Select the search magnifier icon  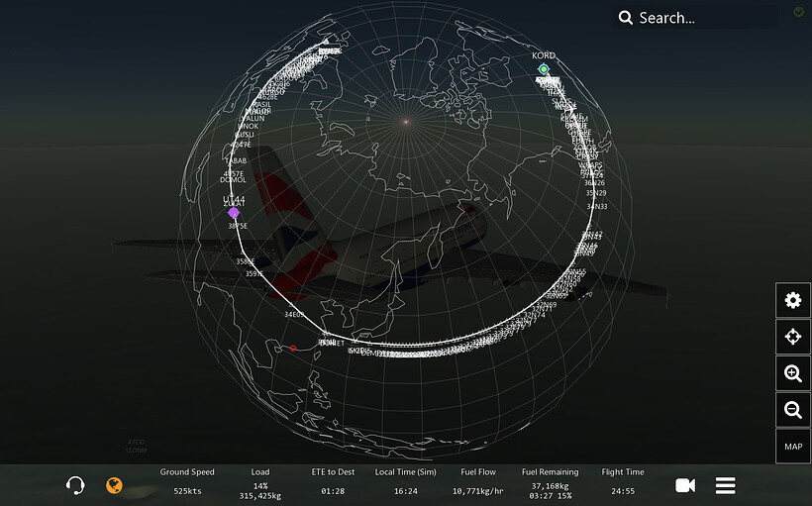625,18
